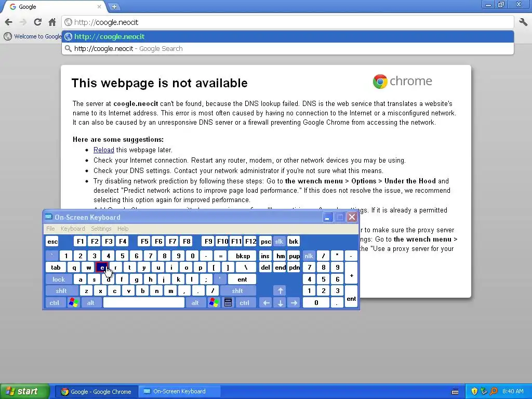The image size is (532, 399).
Task: Close the On-Screen Keyboard window
Action: (352, 217)
